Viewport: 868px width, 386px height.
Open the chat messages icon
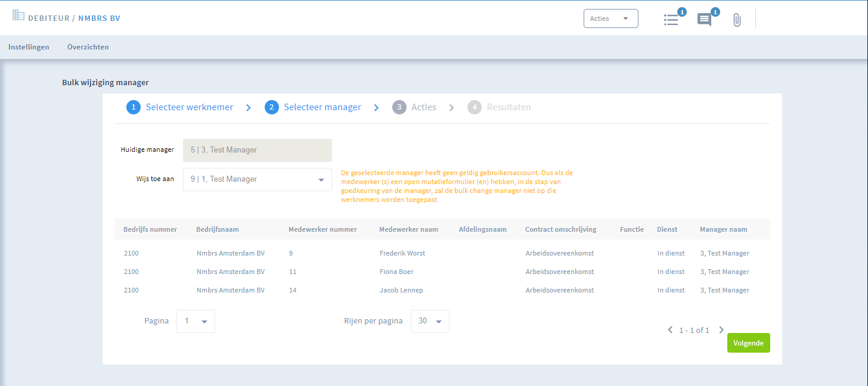[704, 20]
